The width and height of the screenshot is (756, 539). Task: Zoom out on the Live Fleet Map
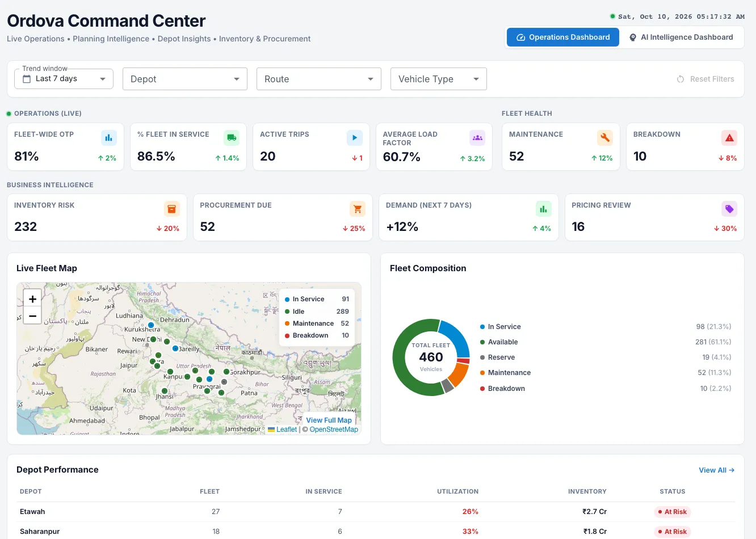click(32, 315)
